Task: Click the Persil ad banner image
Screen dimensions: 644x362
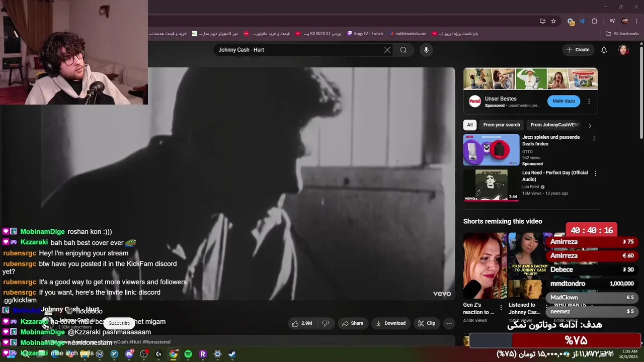Action: (530, 78)
